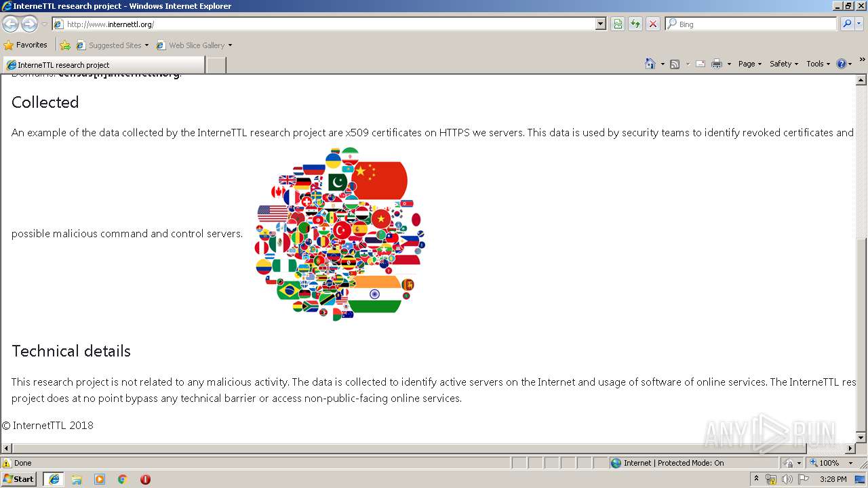Click vertical scrollbar up arrow
Image resolution: width=868 pixels, height=488 pixels.
(x=862, y=81)
